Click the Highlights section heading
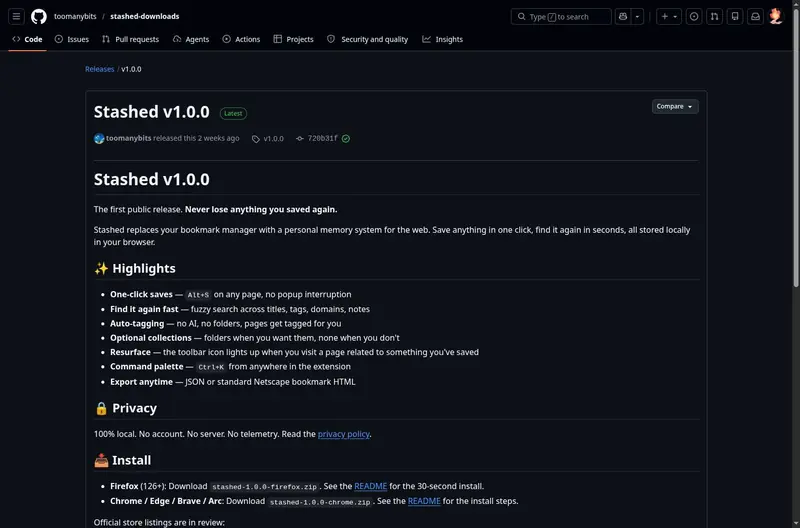800x528 pixels. 135,268
